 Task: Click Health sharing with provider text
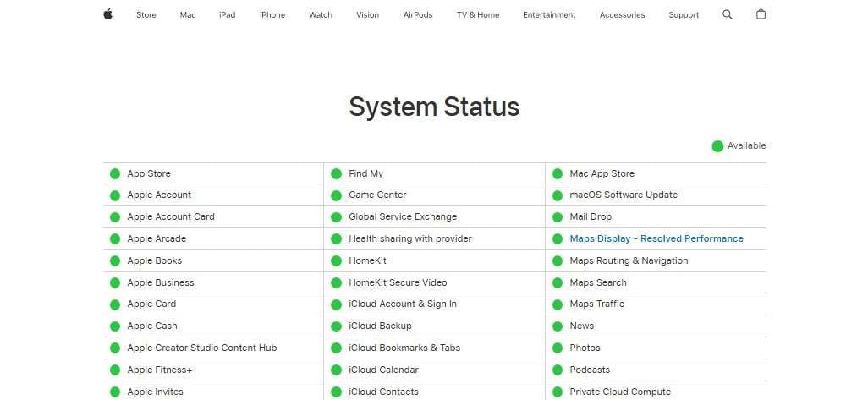coord(410,238)
